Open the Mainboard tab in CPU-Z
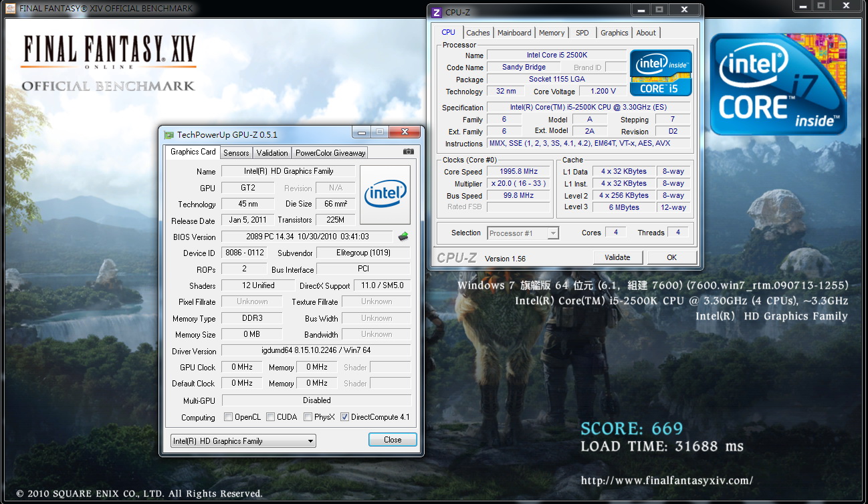Image resolution: width=868 pixels, height=504 pixels. coord(514,33)
